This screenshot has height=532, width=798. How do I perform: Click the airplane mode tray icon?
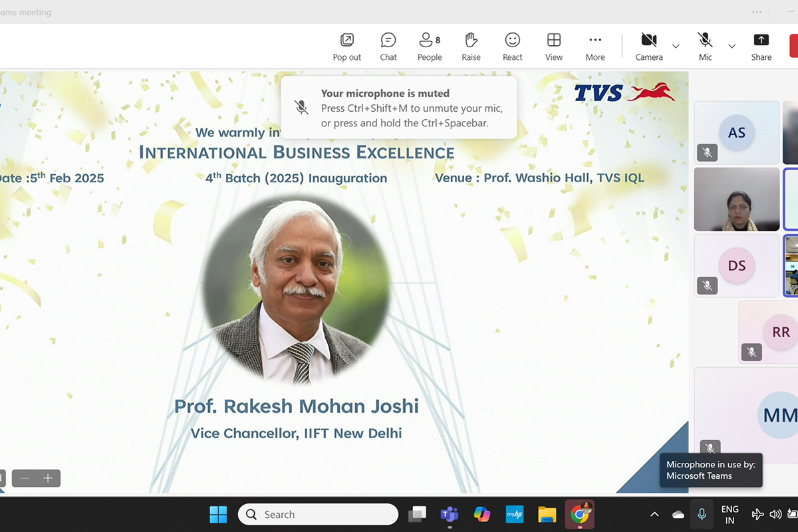757,514
